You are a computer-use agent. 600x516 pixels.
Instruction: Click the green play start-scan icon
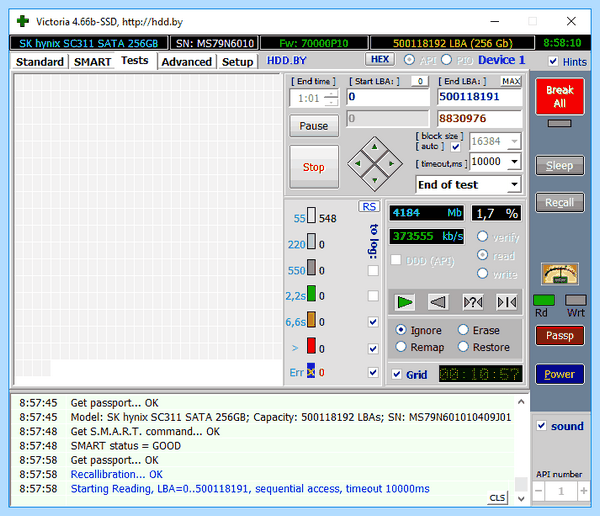click(404, 302)
